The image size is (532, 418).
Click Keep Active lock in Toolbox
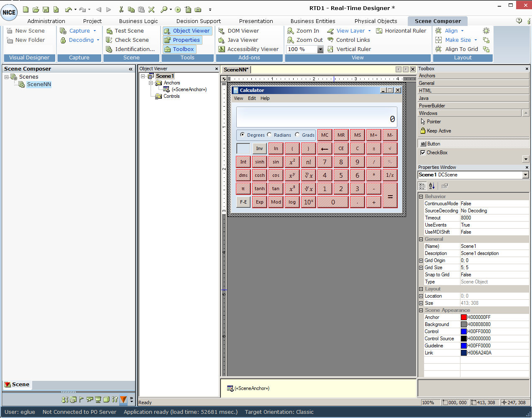(x=435, y=131)
